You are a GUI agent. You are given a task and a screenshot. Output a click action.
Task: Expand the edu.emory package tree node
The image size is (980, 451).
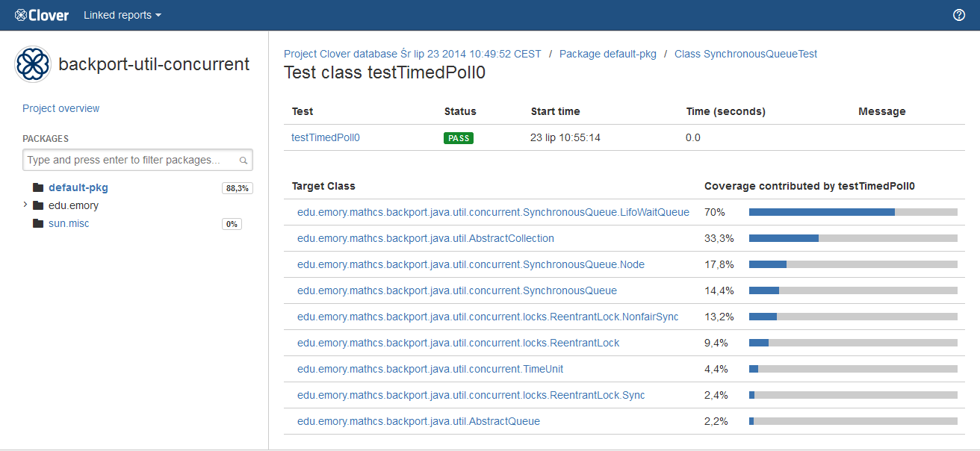point(25,205)
